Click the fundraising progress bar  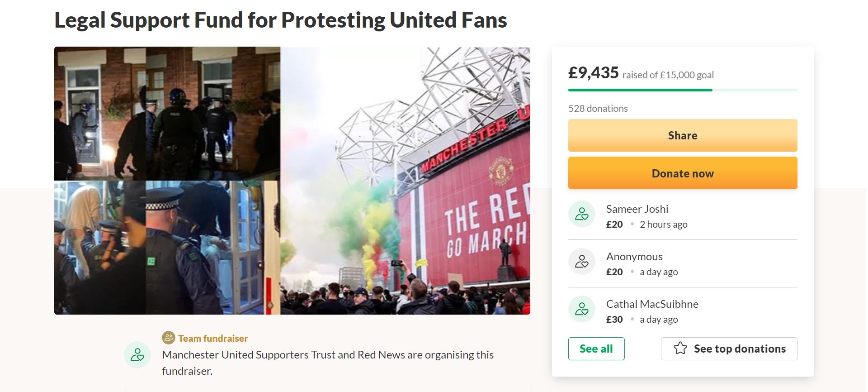point(682,90)
